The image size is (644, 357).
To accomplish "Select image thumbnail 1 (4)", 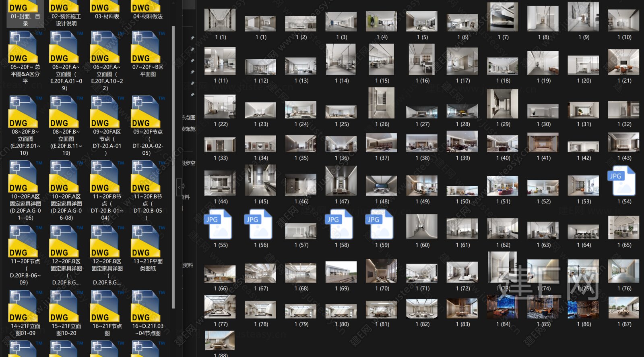I will coord(382,21).
